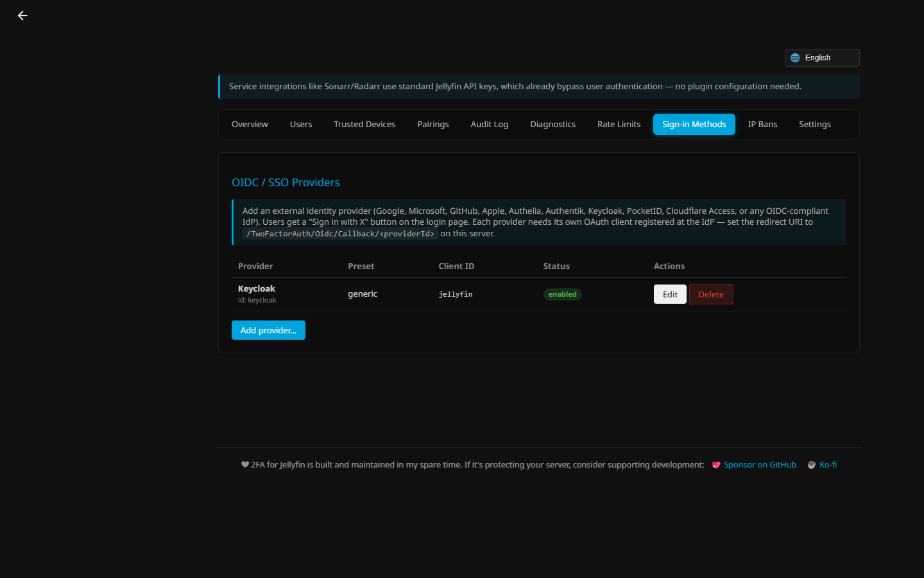Click the Ko-fi cup icon
Viewport: 924px width, 578px height.
point(812,465)
